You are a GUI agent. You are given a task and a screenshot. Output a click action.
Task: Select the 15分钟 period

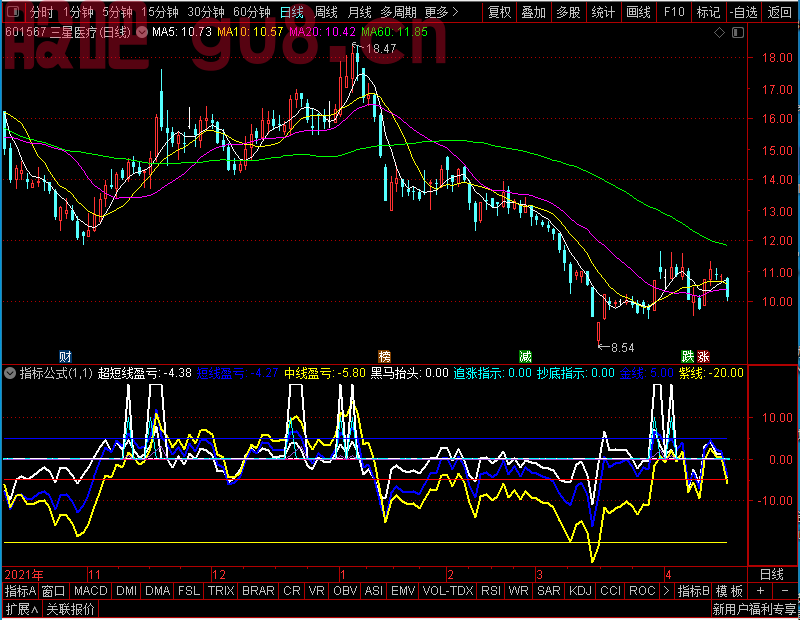click(160, 12)
